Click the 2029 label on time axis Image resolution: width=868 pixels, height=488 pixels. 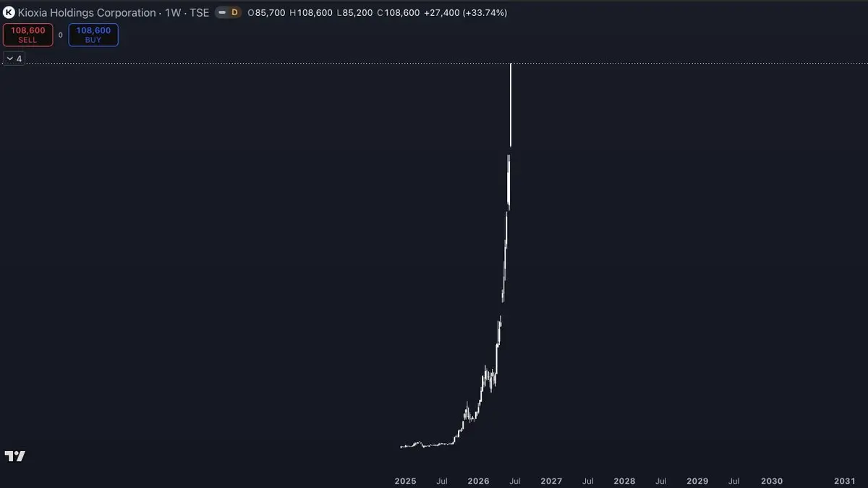[x=697, y=481]
